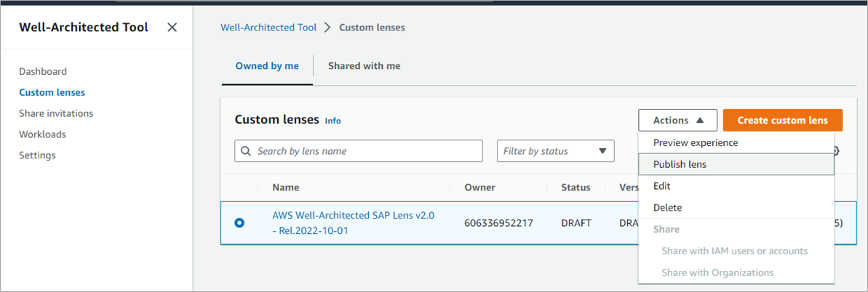868x292 pixels.
Task: Select the SAP Lens radio button
Action: coord(239,223)
